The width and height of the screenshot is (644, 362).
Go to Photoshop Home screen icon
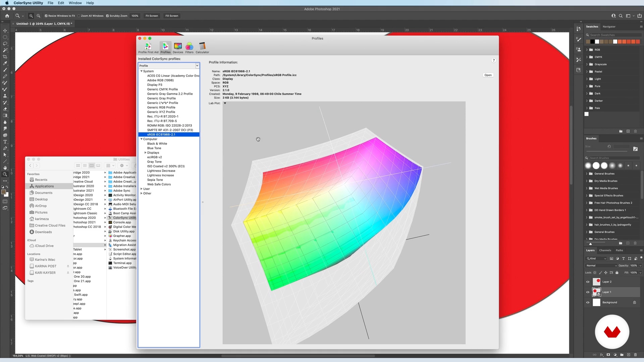point(7,16)
